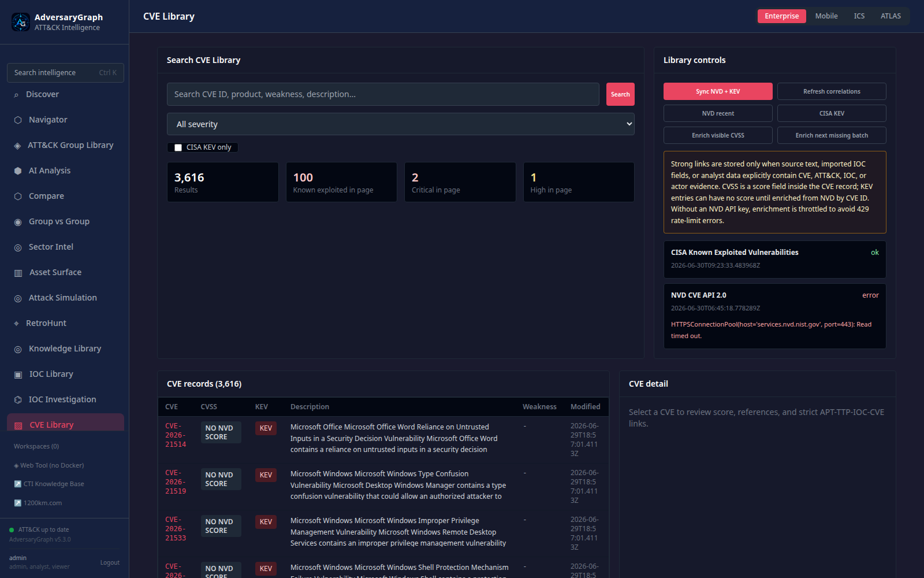Click the Attack Simulation sidebar icon

click(18, 298)
